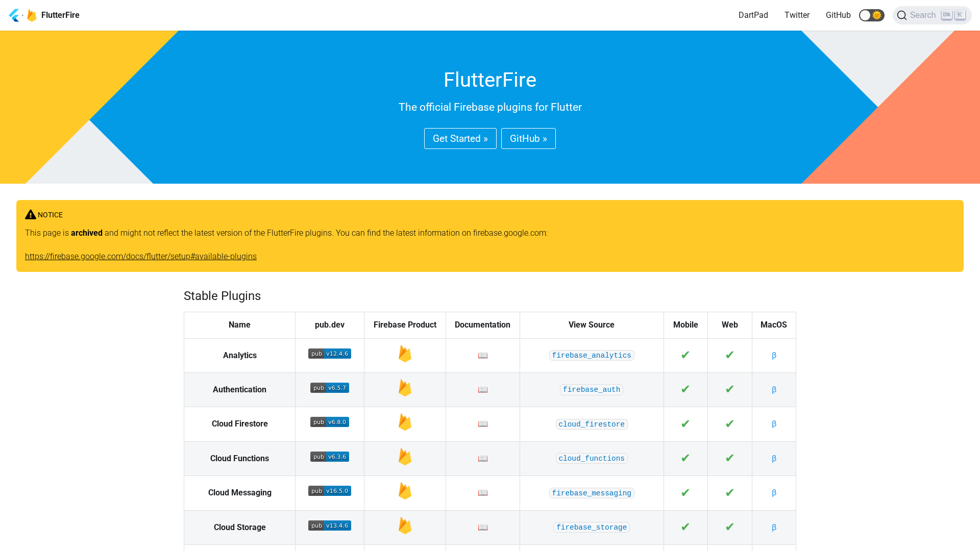980x551 pixels.
Task: Click the Documentation column header
Action: point(482,325)
